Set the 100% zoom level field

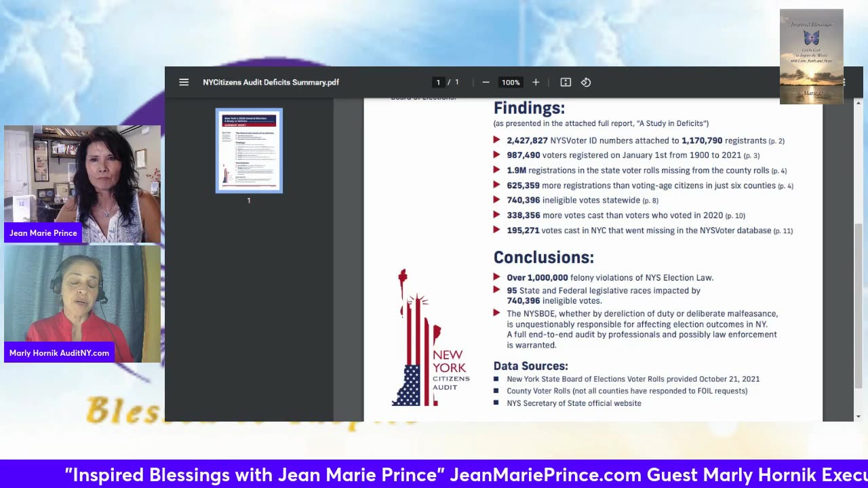511,82
